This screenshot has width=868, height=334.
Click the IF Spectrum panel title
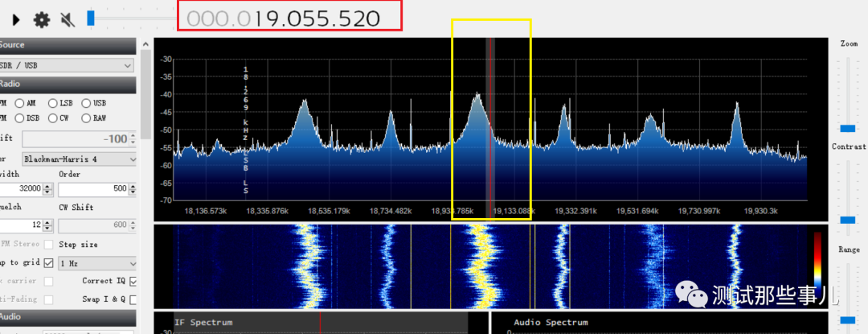tap(203, 322)
